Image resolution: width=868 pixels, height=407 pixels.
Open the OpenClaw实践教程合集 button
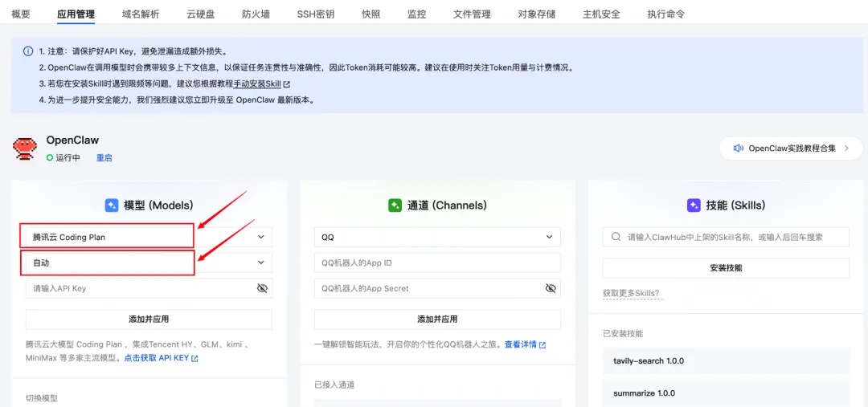click(791, 149)
